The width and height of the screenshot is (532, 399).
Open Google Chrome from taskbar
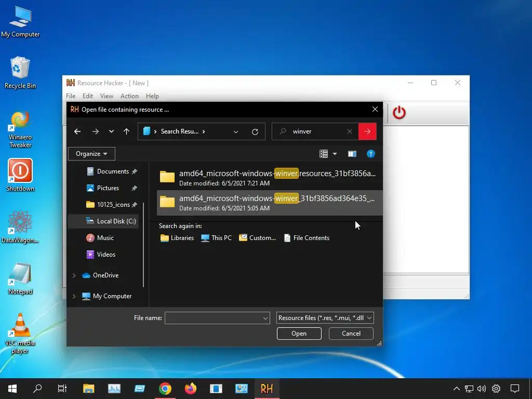click(x=165, y=389)
